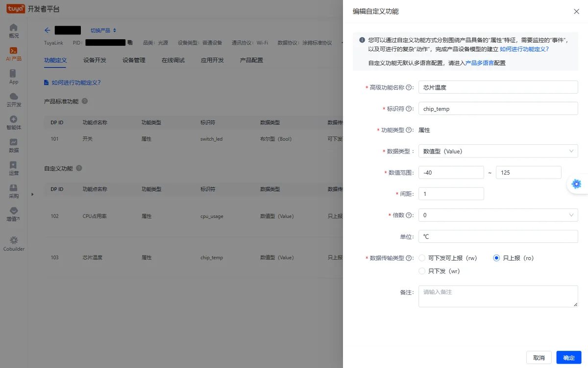Click help icon next to 倍数
Viewport: 588px width, 368px height.
click(409, 215)
